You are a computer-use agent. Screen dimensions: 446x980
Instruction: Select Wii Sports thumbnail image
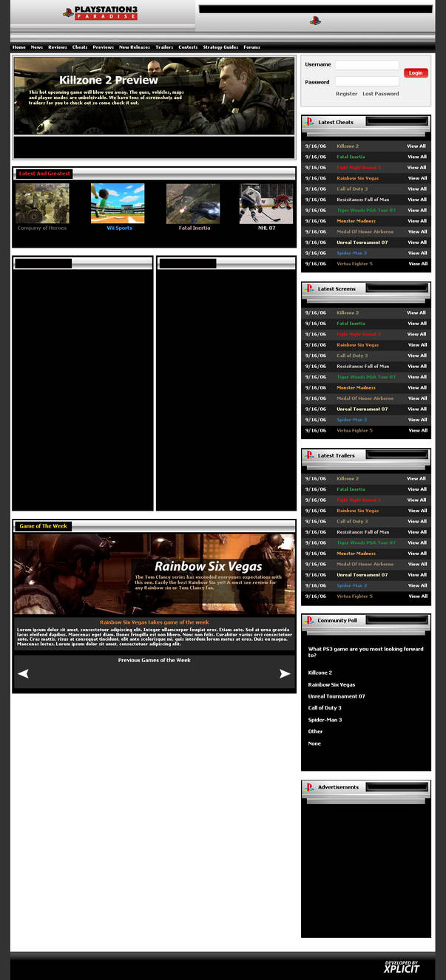click(x=118, y=203)
